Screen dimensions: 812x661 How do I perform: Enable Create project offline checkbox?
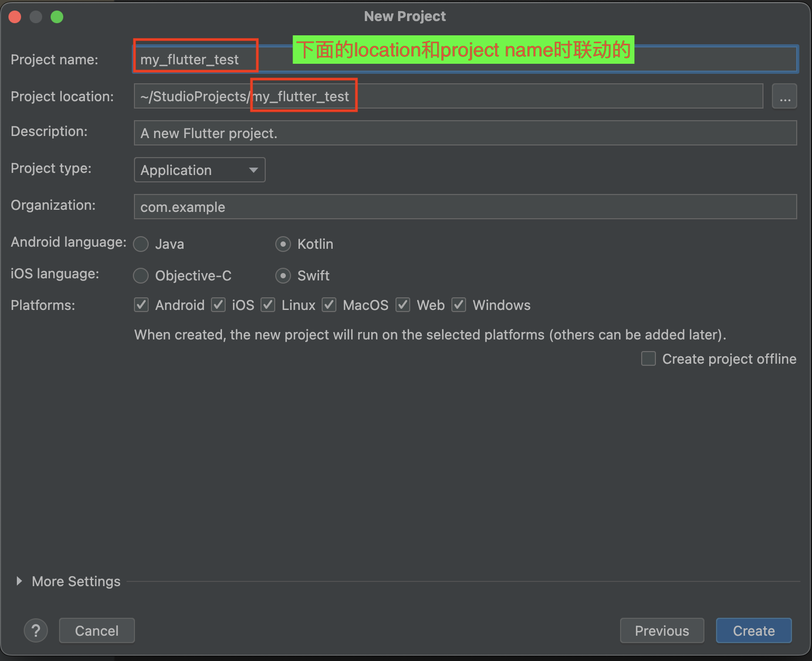(649, 358)
